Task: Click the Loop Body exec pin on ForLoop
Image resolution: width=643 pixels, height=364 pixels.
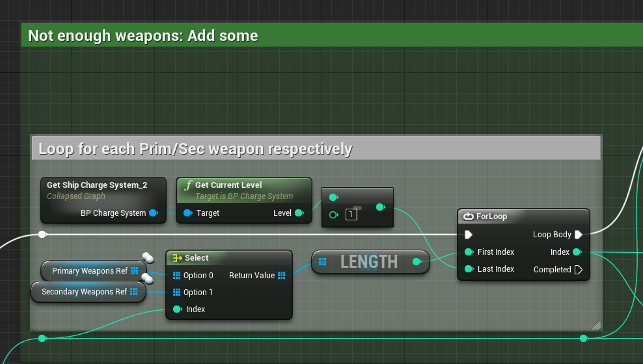Action: point(578,235)
